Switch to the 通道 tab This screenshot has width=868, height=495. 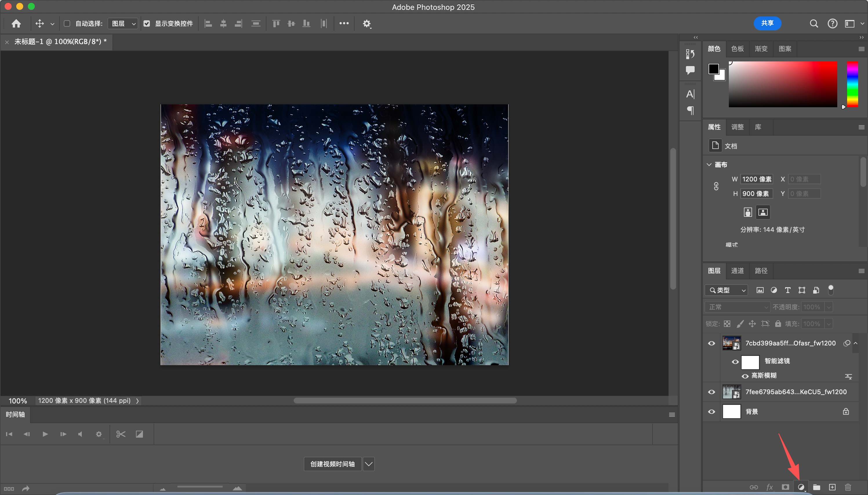pyautogui.click(x=738, y=271)
